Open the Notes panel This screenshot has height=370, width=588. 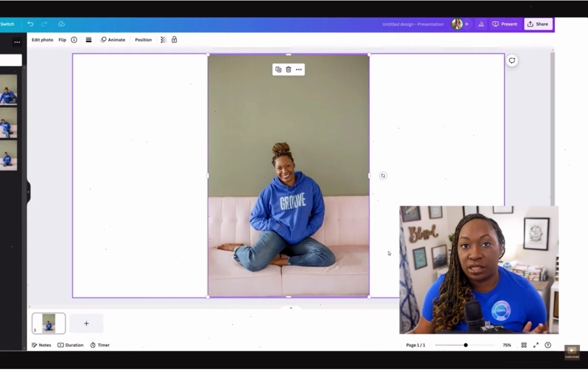42,345
